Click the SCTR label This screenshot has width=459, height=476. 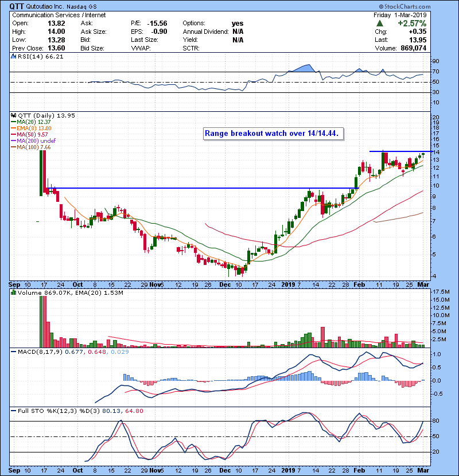[191, 48]
